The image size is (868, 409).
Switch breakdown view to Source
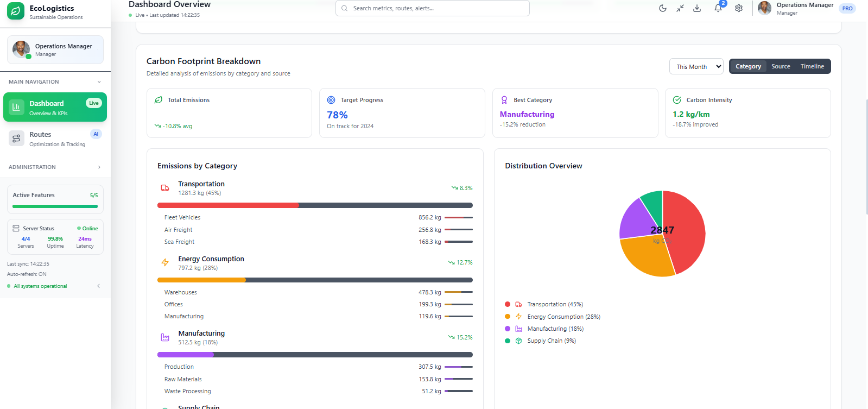(x=781, y=66)
